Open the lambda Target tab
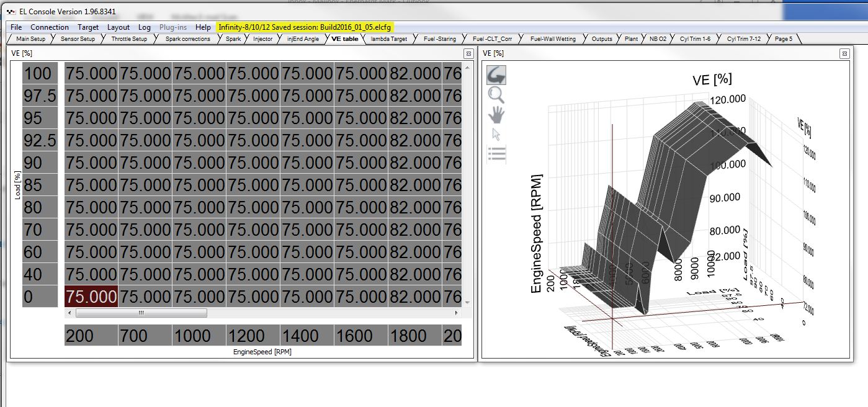 388,39
